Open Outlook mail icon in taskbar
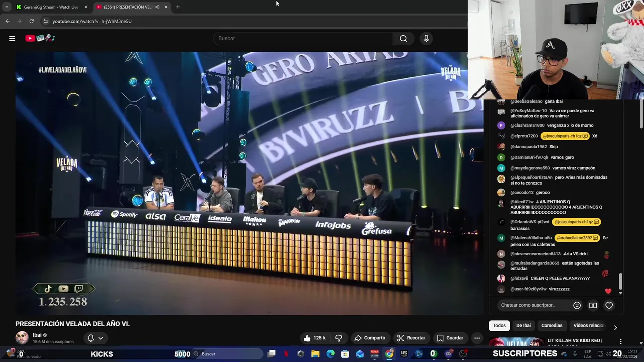 (360, 354)
